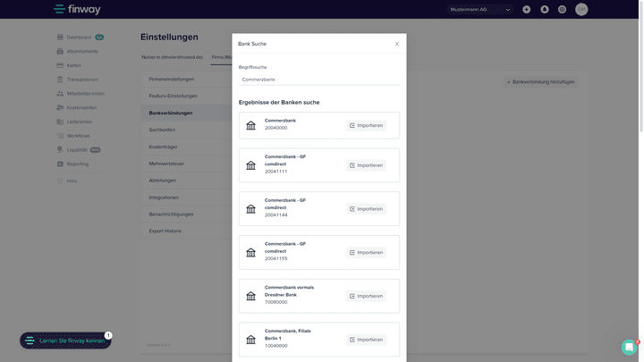Open the notifications bell icon
644x362 pixels.
click(544, 10)
